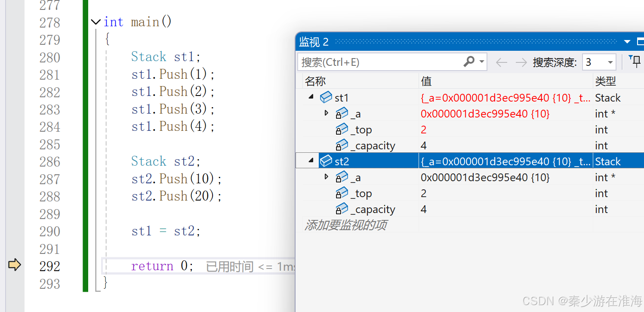Image resolution: width=644 pixels, height=312 pixels.
Task: Focus the search (Ctrl+E) input field
Action: [380, 62]
